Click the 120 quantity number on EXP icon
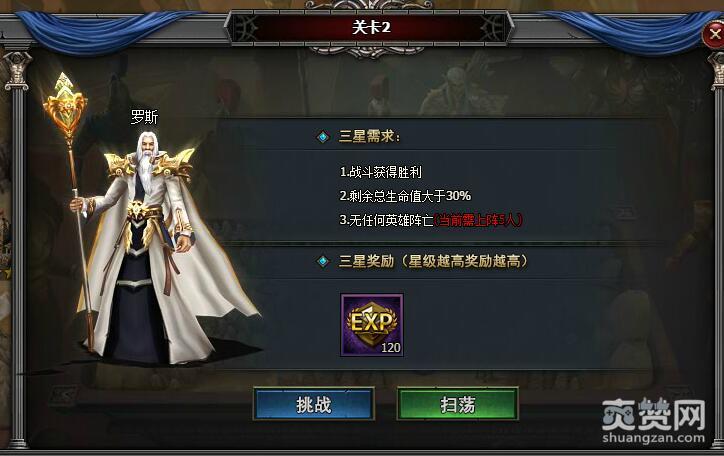This screenshot has height=456, width=724. click(x=391, y=348)
